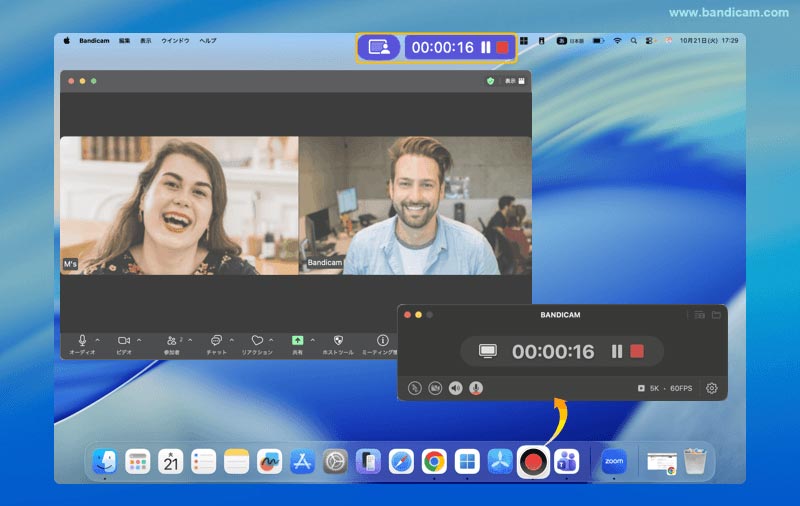Image resolution: width=800 pixels, height=506 pixels.
Task: Open Bandicam settings gear
Action: [712, 388]
